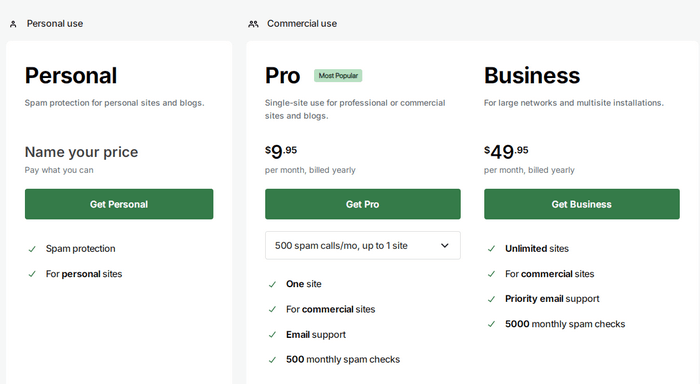
Task: Click the '5000 monthly spam checks' text
Action: [565, 324]
